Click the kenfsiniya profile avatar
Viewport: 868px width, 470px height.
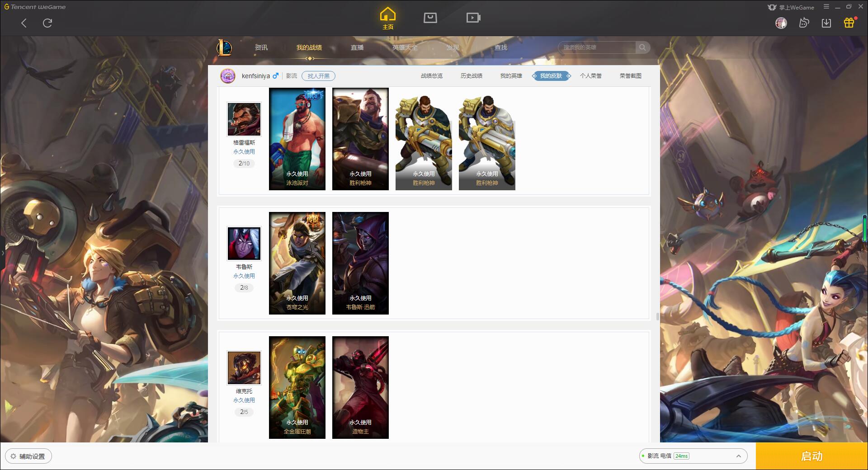[x=228, y=76]
